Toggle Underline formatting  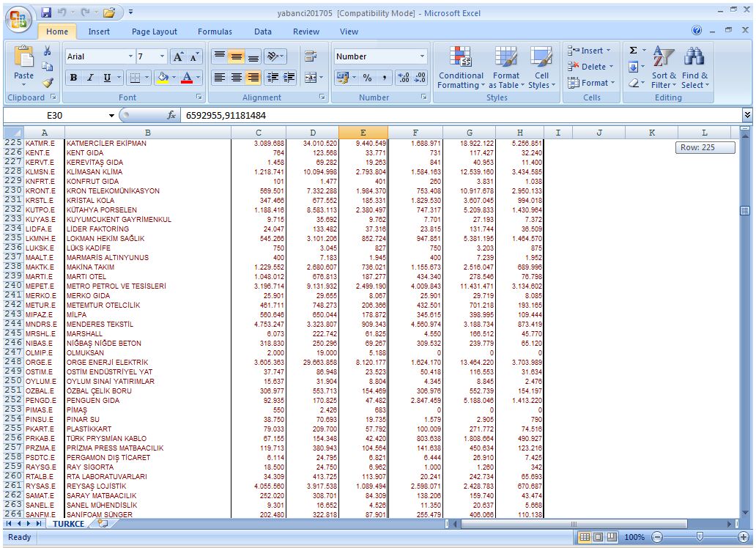tap(107, 77)
